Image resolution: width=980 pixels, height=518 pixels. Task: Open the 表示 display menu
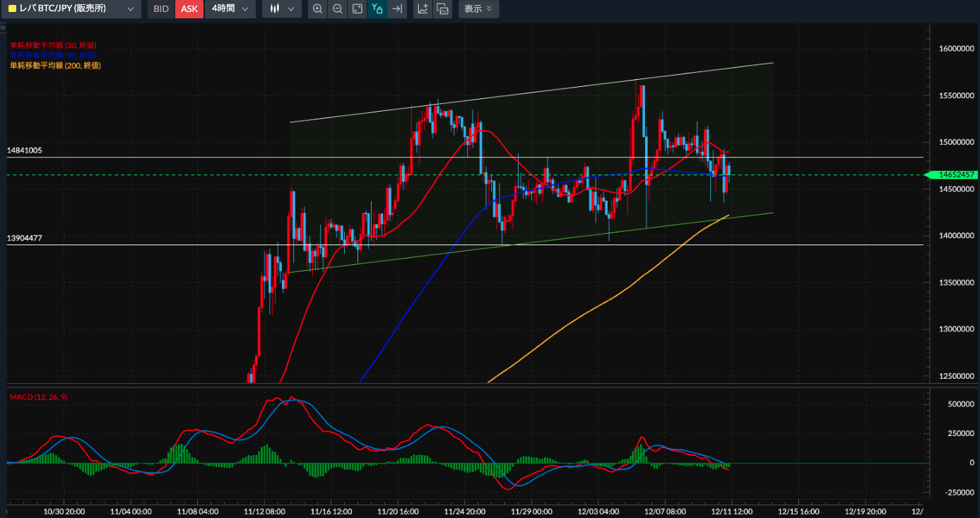click(478, 9)
